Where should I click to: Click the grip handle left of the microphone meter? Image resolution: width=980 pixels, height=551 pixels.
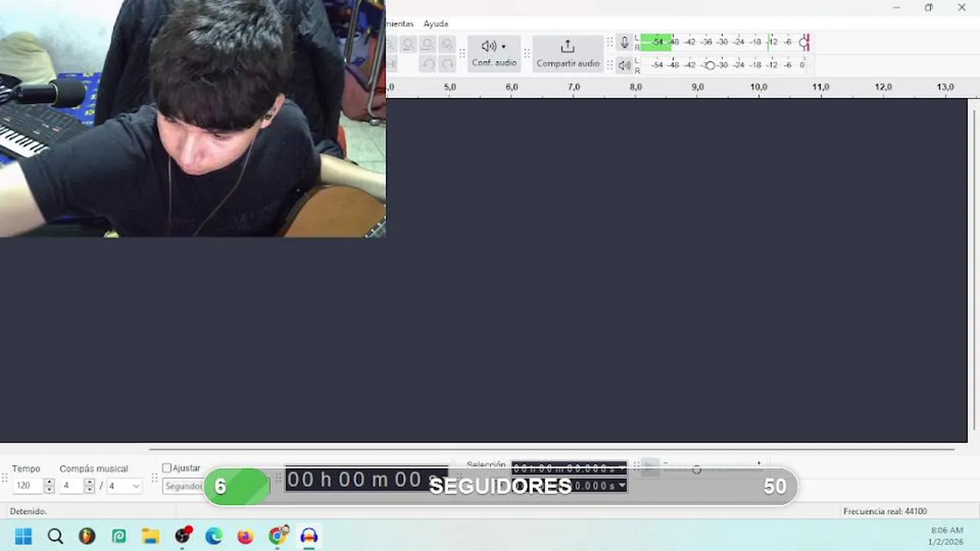click(610, 43)
